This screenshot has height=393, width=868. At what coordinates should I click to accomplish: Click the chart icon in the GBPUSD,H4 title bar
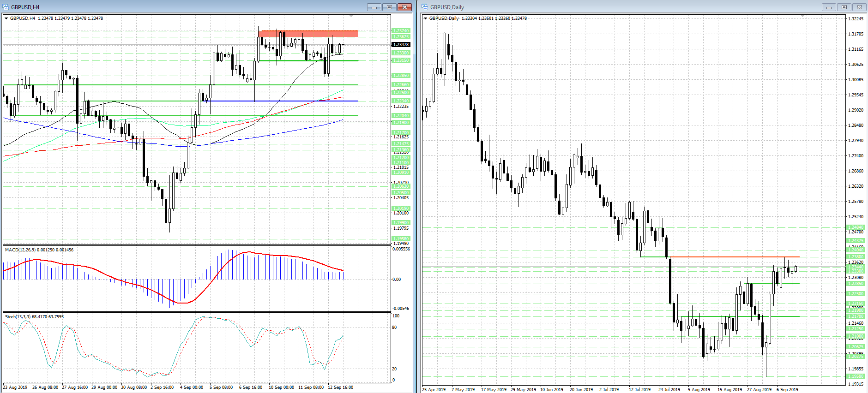point(6,7)
